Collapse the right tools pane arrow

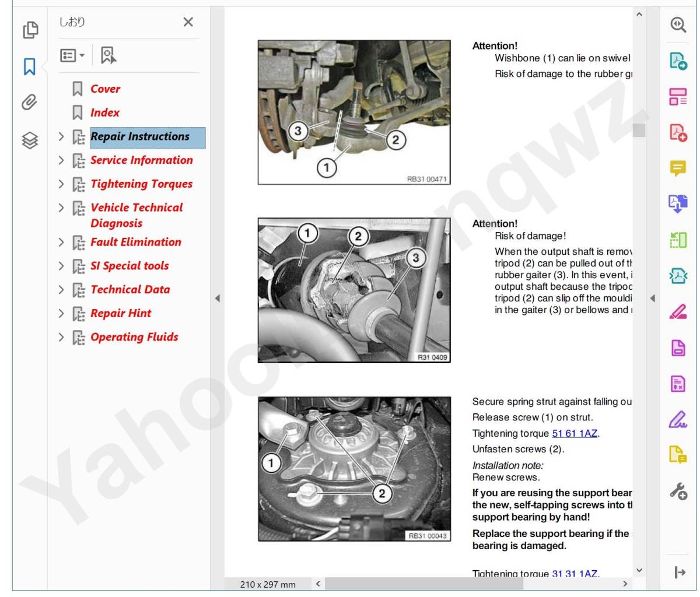680,573
